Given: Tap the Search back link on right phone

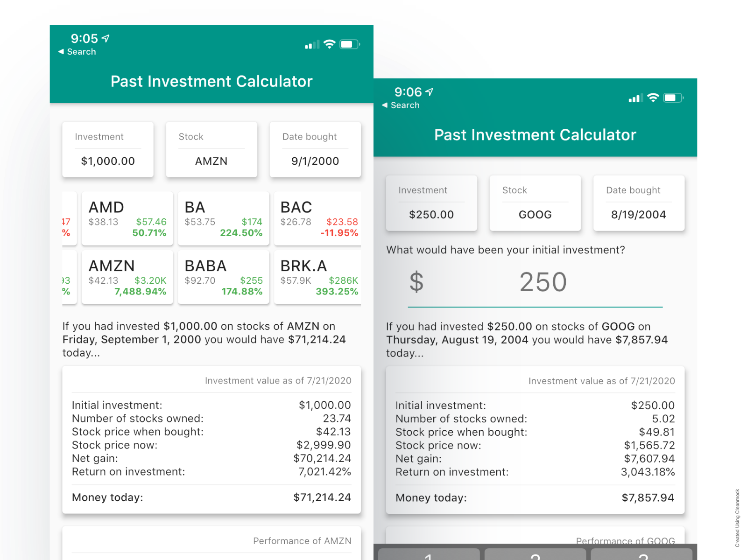Looking at the screenshot, I should (x=401, y=105).
